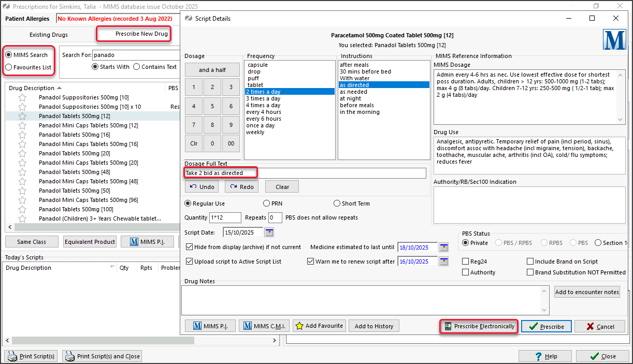Screen dimensions: 633x364
Task: Open Script Date calendar picker
Action: point(269,232)
